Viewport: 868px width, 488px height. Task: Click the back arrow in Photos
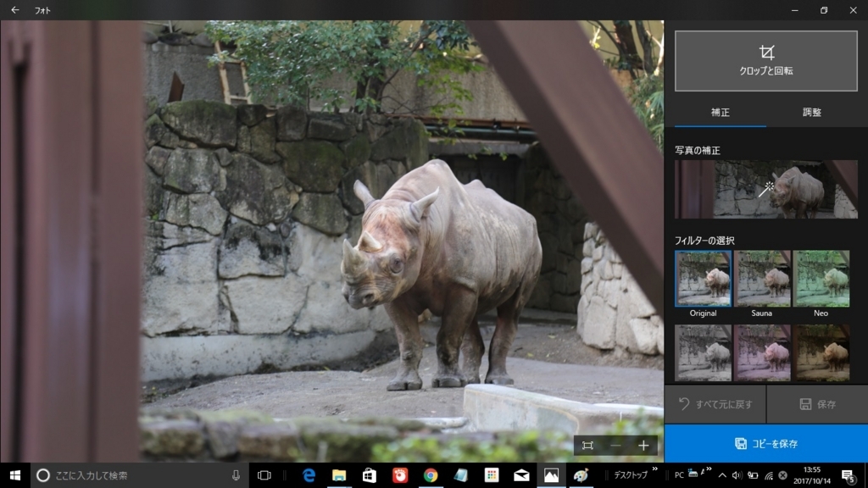[15, 10]
